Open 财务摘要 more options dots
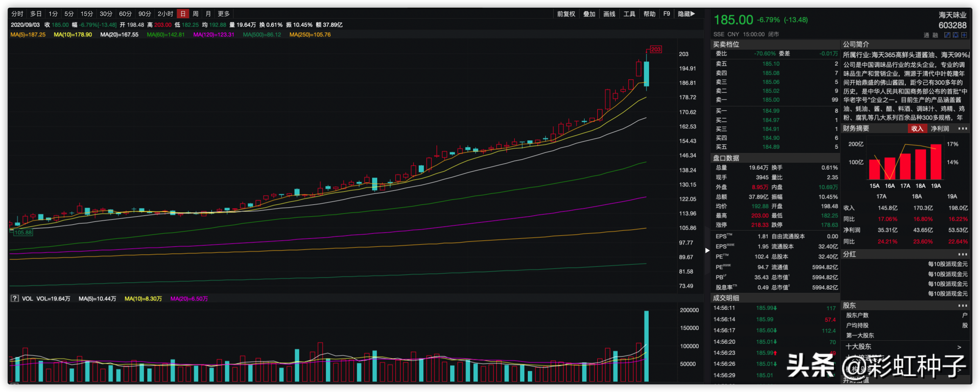 pos(963,128)
